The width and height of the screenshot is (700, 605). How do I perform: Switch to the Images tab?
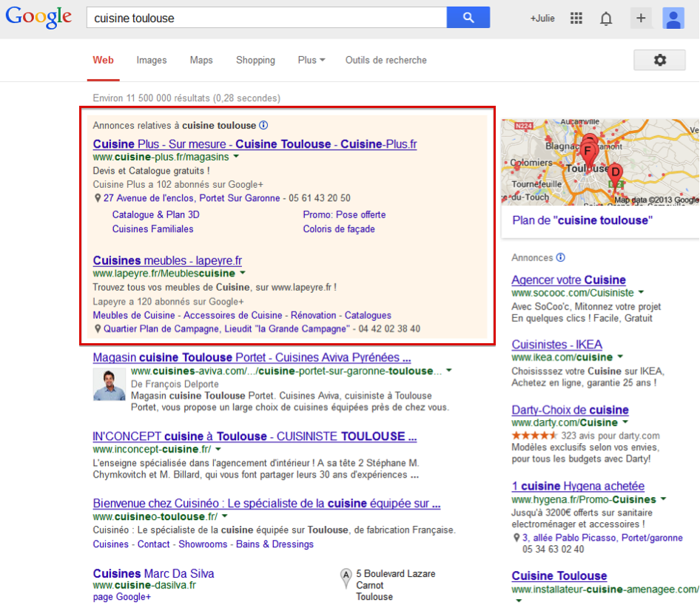(x=152, y=60)
